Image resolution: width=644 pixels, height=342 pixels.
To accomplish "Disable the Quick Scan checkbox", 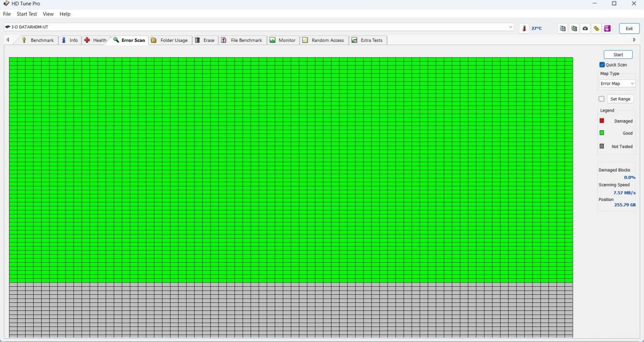I will click(x=602, y=65).
